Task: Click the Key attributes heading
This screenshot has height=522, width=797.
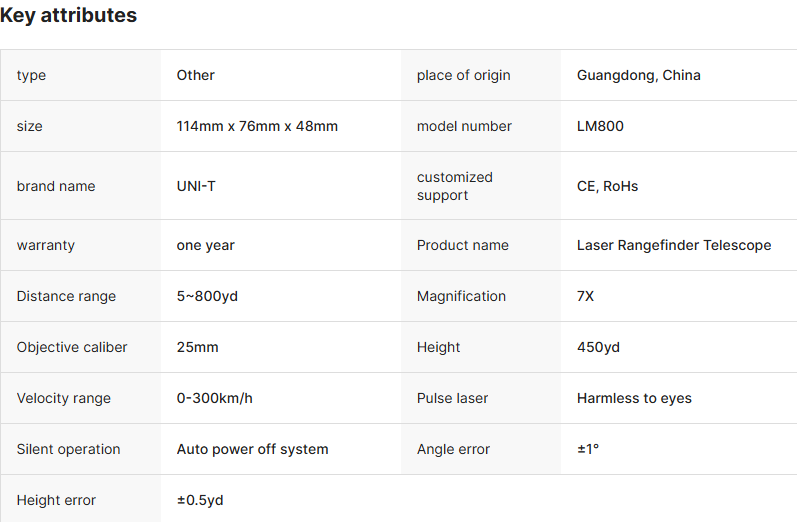Action: pos(69,16)
